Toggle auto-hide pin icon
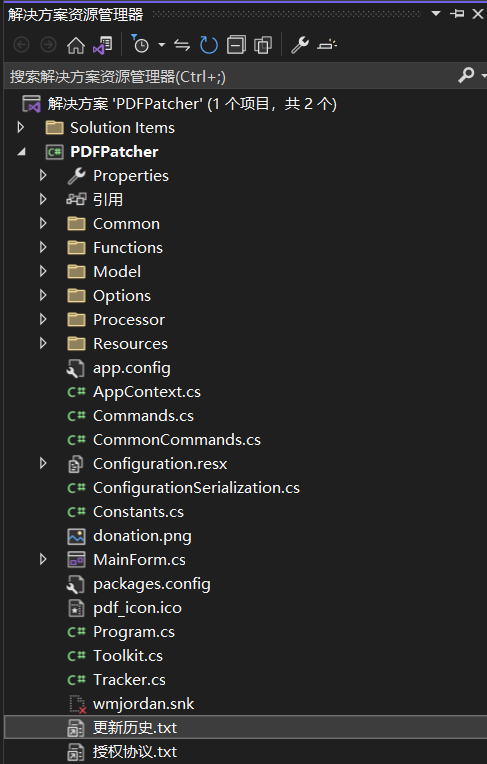487x764 pixels. click(x=457, y=14)
